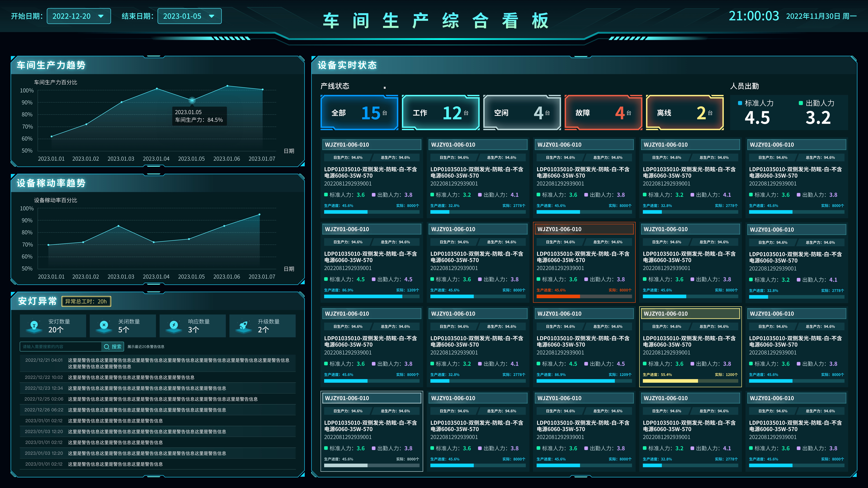Click the arrow on 2023-01-05 end date selector

point(212,16)
